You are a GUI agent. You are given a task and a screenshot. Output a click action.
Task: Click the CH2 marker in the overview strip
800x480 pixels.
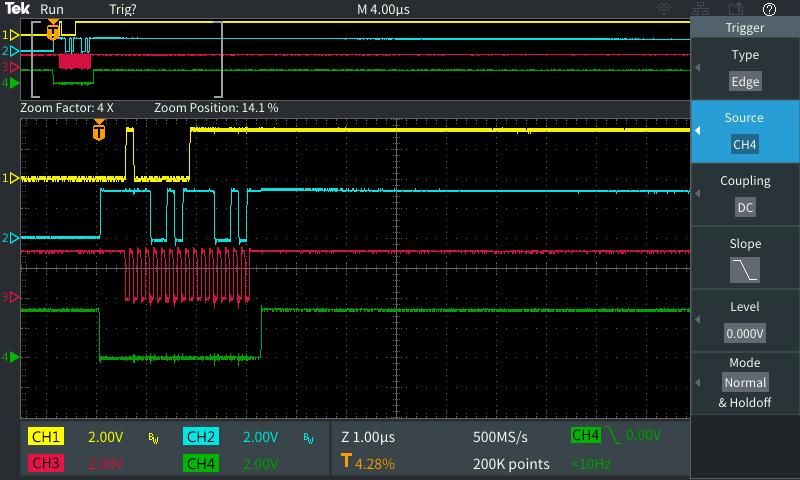point(11,51)
